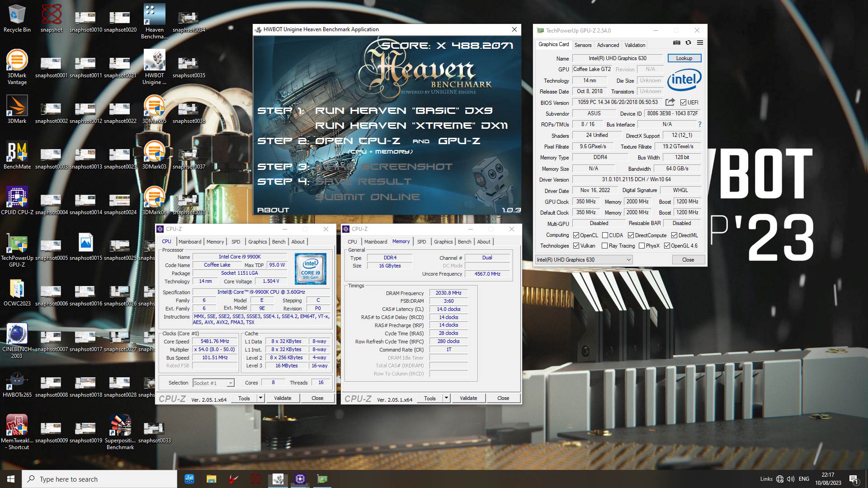Toggle the DirectCompute checkbox
868x488 pixels.
coord(631,235)
